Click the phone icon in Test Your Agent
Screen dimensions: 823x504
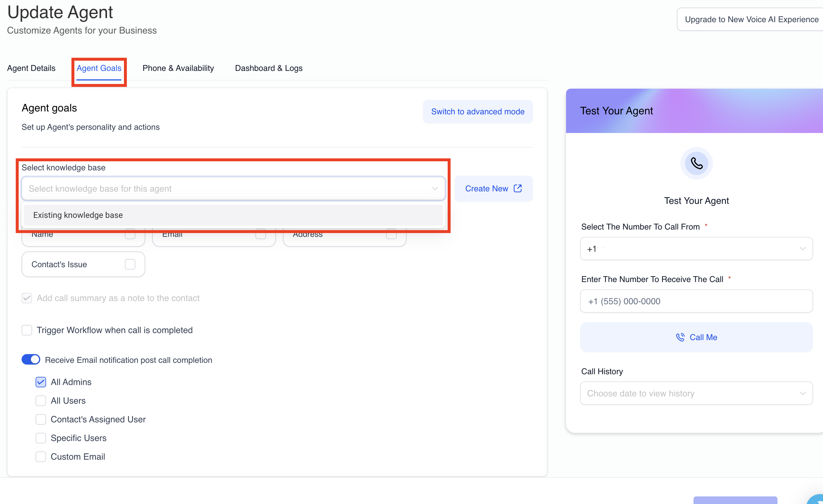click(x=696, y=163)
